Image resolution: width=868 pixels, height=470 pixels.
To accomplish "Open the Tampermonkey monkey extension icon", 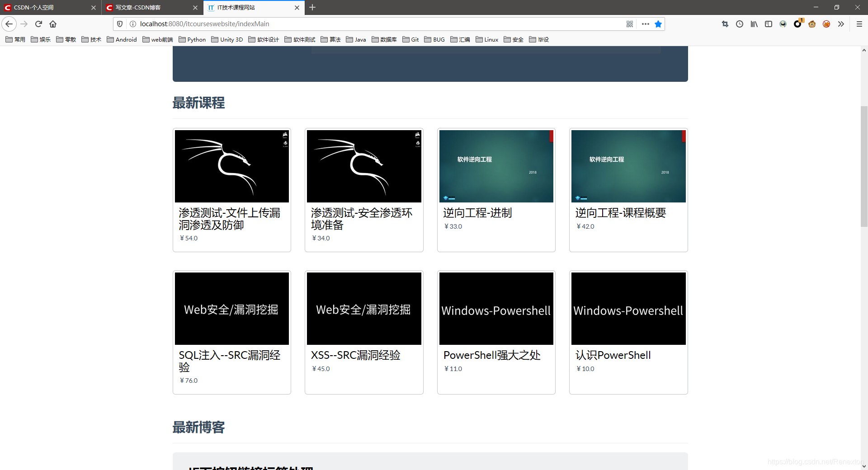I will click(812, 24).
